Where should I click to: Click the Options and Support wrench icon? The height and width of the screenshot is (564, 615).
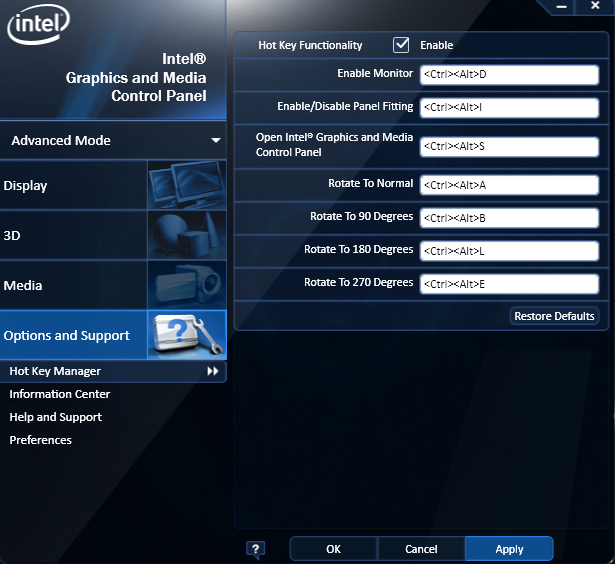(x=186, y=335)
